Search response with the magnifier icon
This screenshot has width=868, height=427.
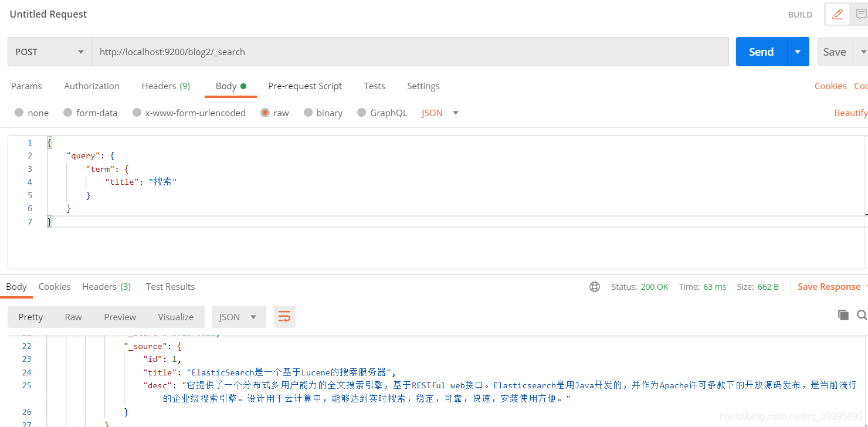point(862,315)
